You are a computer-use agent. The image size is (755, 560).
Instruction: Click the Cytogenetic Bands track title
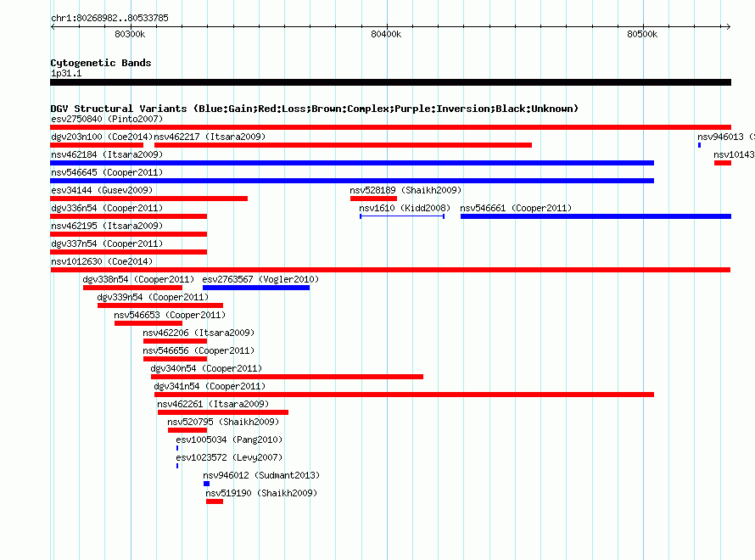pos(101,63)
